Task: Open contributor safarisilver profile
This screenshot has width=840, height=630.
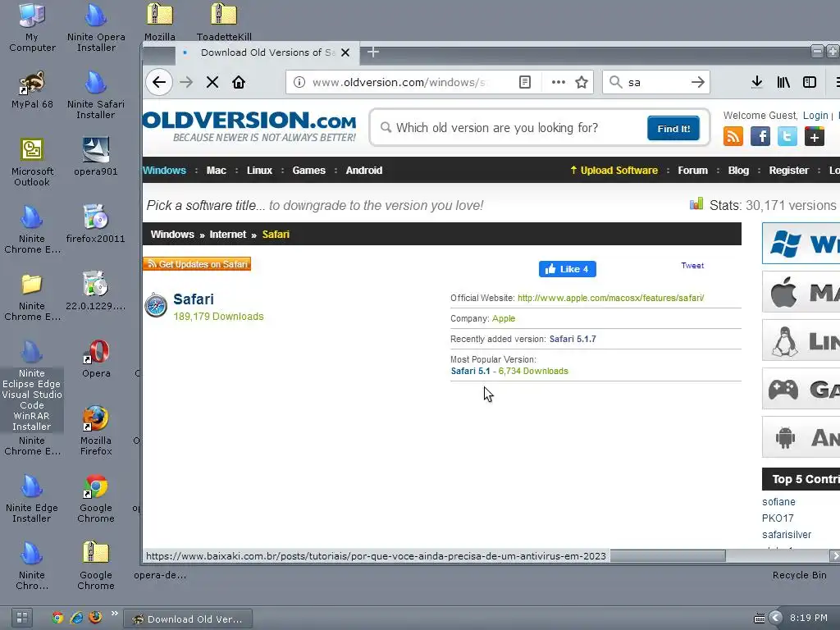Action: pos(787,535)
